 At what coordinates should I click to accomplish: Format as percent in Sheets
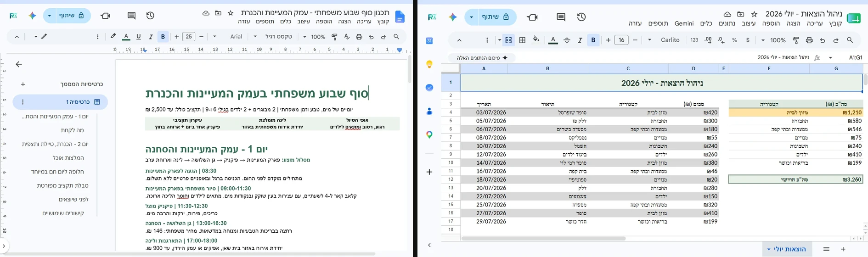pyautogui.click(x=734, y=40)
